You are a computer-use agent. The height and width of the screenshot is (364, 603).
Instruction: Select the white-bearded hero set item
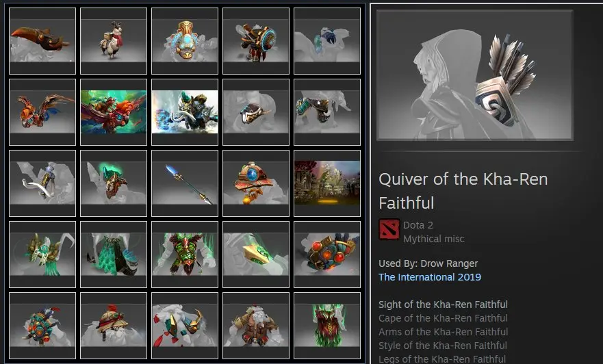point(256,326)
